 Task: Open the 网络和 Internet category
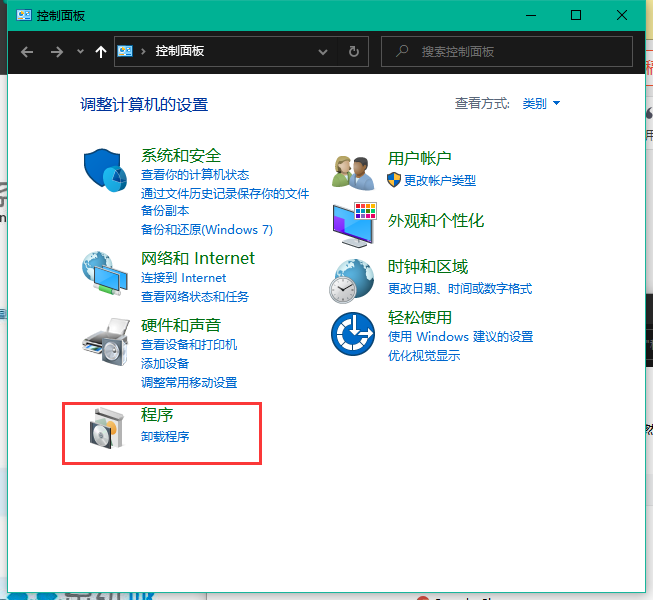[197, 259]
